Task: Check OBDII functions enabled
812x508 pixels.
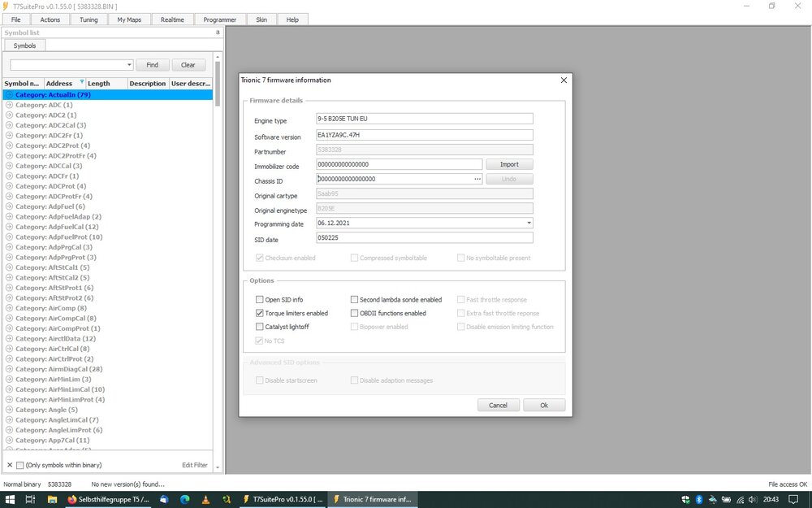Action: click(354, 313)
